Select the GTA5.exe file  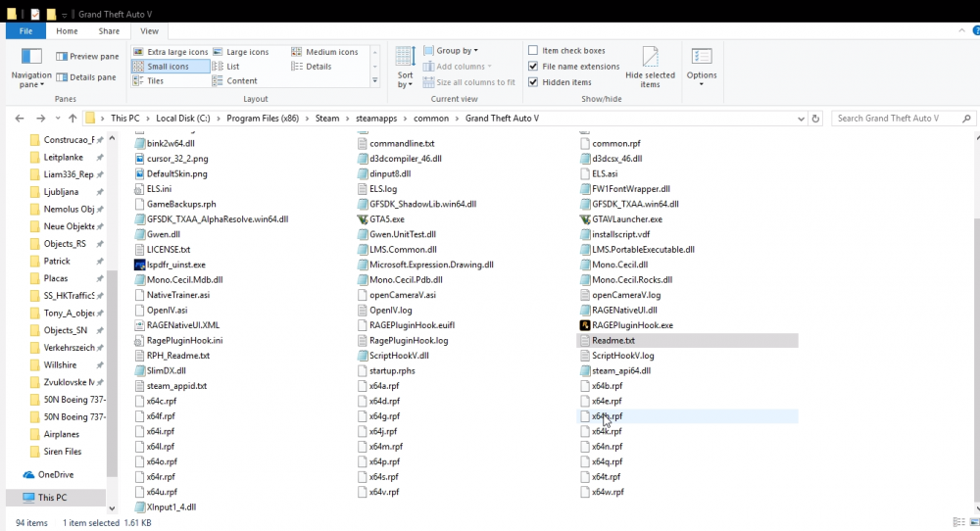pyautogui.click(x=381, y=219)
